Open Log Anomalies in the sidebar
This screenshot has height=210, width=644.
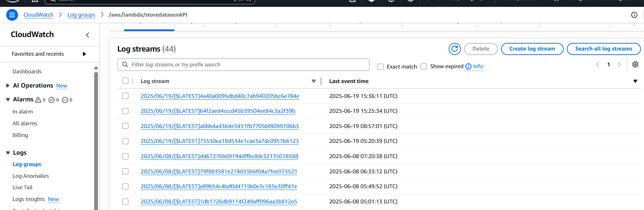coord(30,176)
